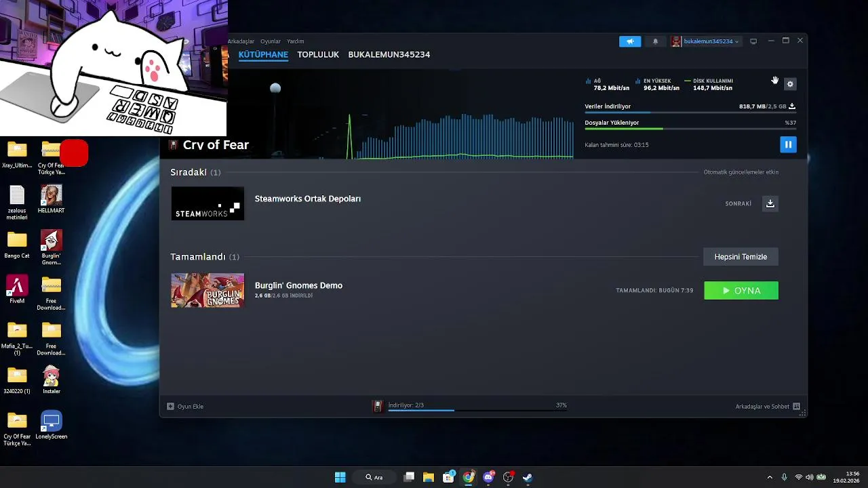The image size is (868, 488).
Task: Select the Instaler desktop icon
Action: 51,380
